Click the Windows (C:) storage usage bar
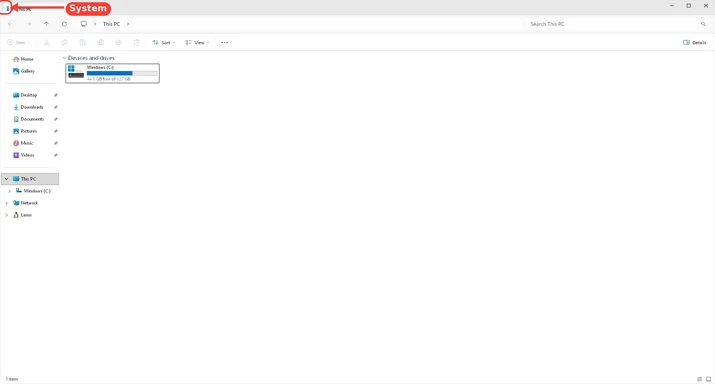Viewport: 715px width, 384px height. (x=122, y=73)
